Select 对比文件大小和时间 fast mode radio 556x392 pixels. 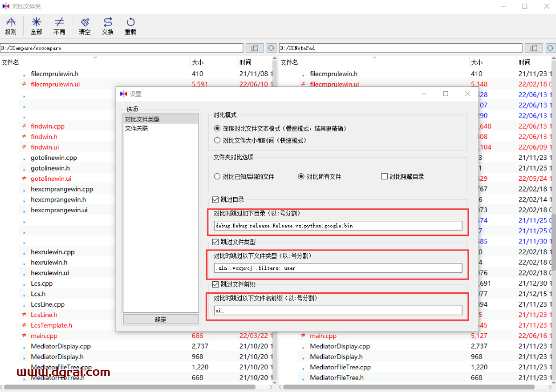(x=218, y=140)
